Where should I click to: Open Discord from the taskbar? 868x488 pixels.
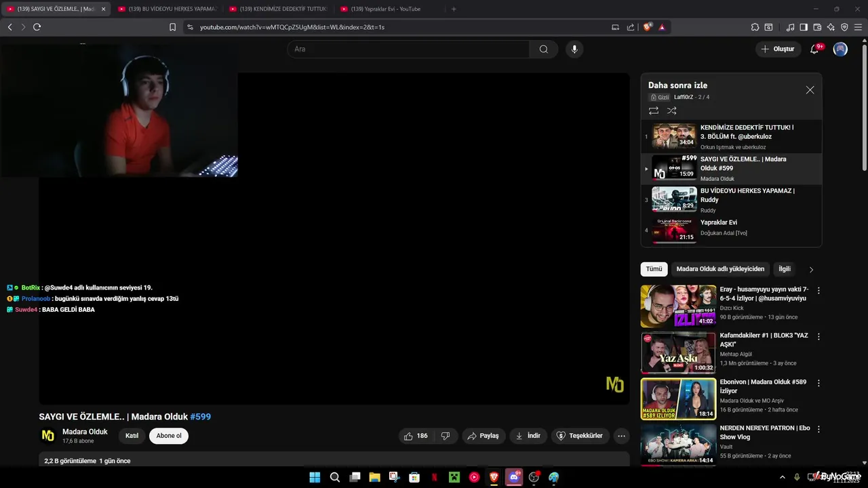[514, 477]
